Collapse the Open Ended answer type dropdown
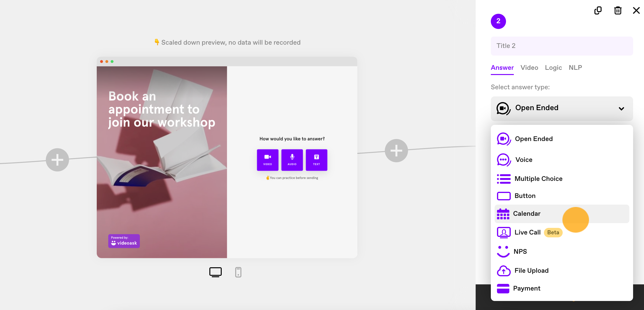The height and width of the screenshot is (310, 644). tap(561, 108)
